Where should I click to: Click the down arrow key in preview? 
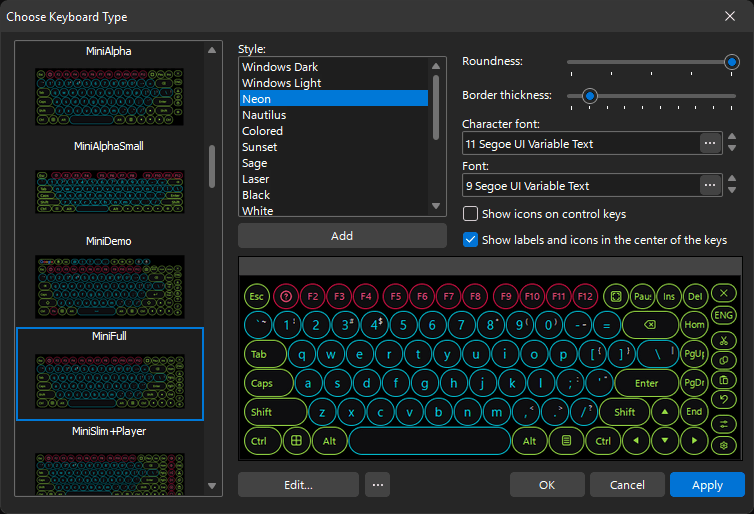point(665,441)
